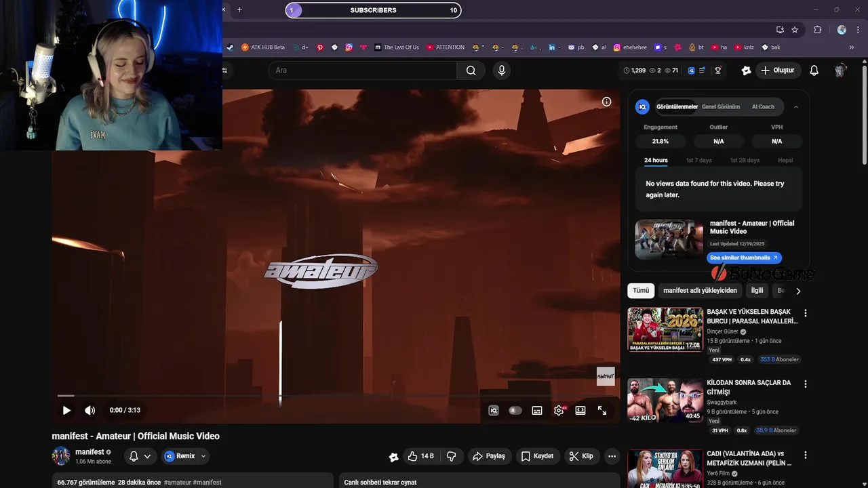Click Kaydet to save the video
This screenshot has height=488, width=868.
click(x=537, y=456)
